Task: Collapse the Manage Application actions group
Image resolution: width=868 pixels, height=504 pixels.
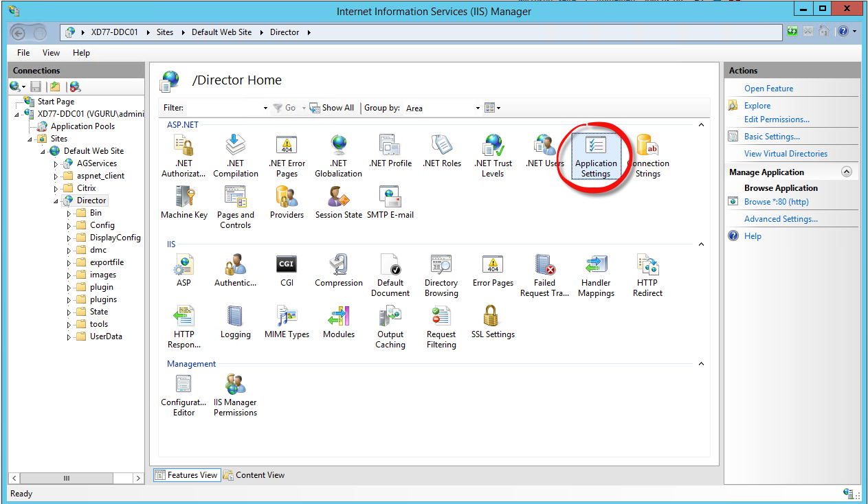Action: pos(846,172)
